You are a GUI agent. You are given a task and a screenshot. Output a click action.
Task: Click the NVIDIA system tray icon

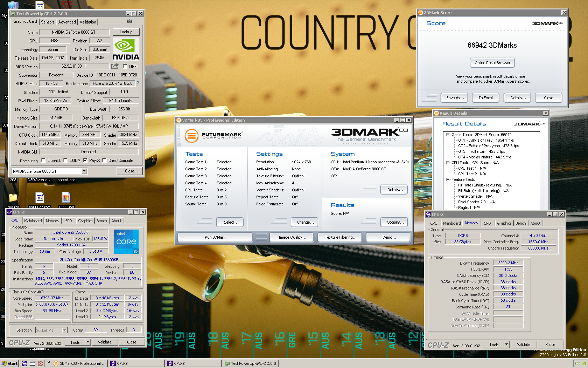(583, 363)
